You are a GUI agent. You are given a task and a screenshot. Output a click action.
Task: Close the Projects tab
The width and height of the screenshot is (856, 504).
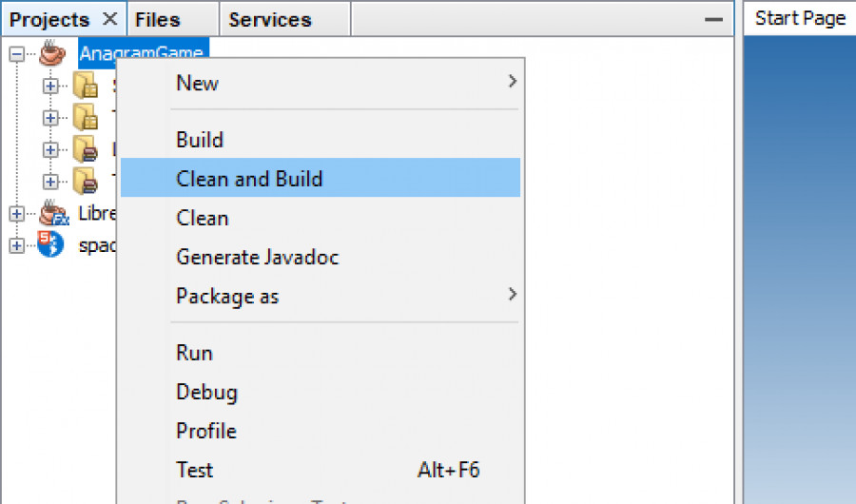tap(110, 19)
